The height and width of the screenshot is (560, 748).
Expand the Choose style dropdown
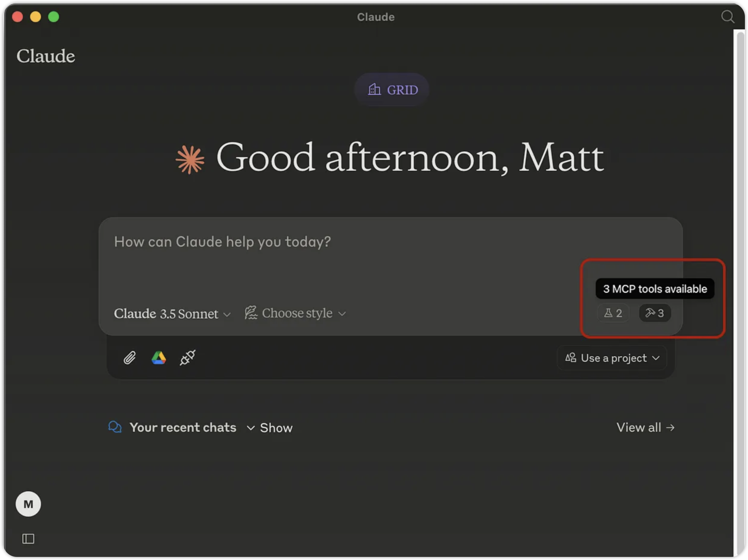[296, 313]
